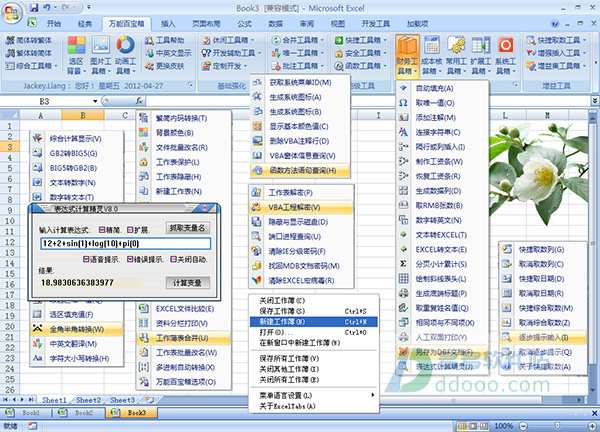Click the 显示基本颜色值(C) menu icon
This screenshot has height=432, width=600.
point(258,126)
